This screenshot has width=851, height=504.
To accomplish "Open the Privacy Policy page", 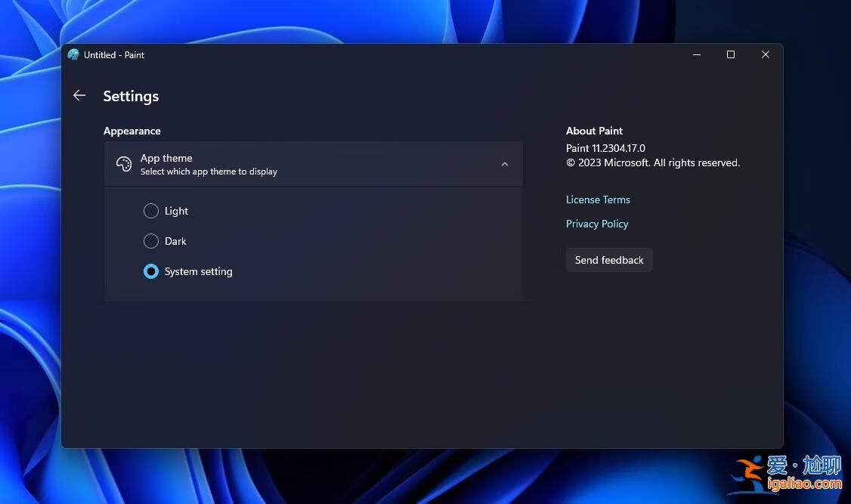I will [597, 224].
